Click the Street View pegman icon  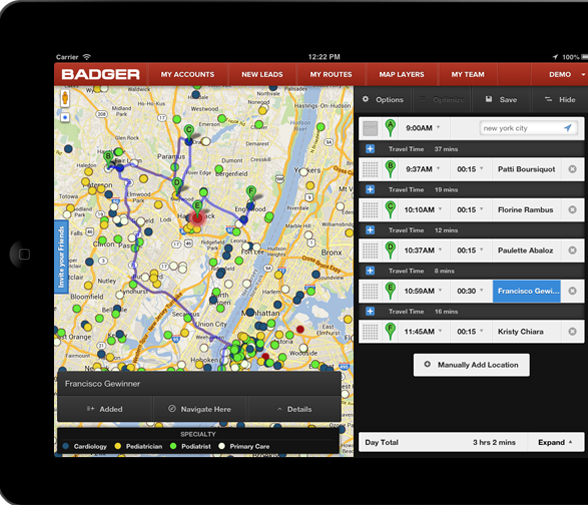pyautogui.click(x=65, y=98)
